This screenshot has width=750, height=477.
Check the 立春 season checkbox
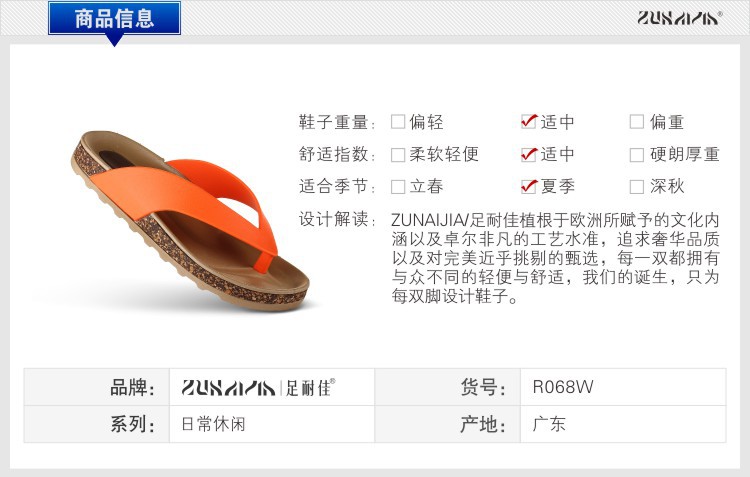coord(398,187)
